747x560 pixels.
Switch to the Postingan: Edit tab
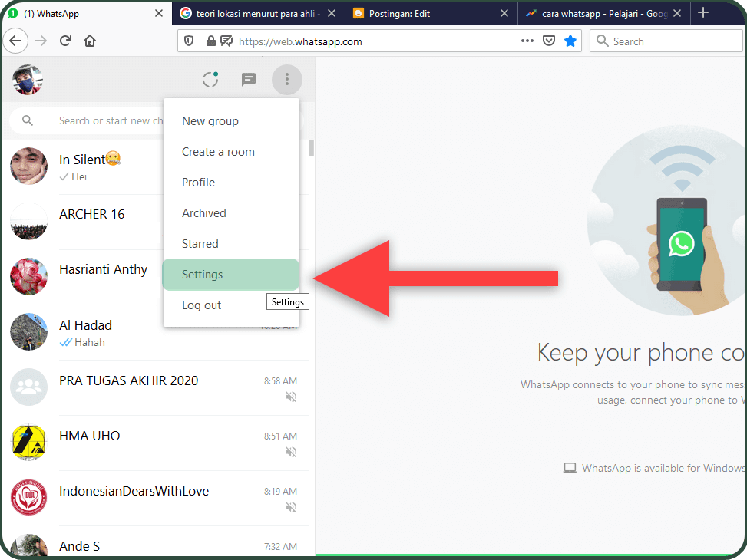coord(431,13)
